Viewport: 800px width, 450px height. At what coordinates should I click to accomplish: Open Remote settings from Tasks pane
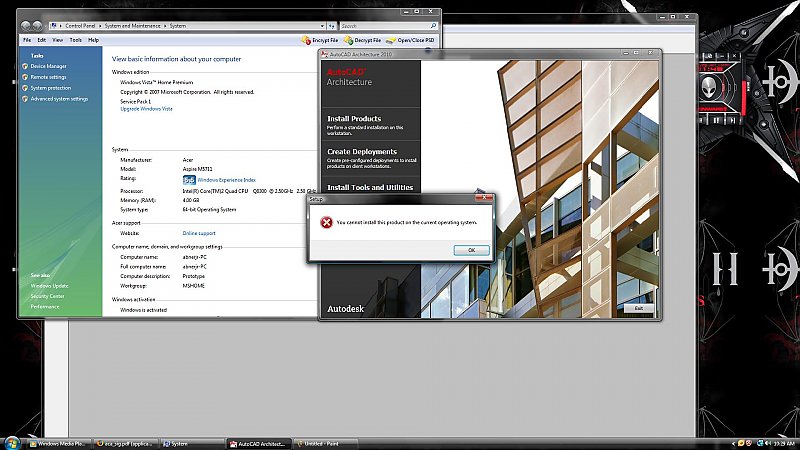pos(48,77)
